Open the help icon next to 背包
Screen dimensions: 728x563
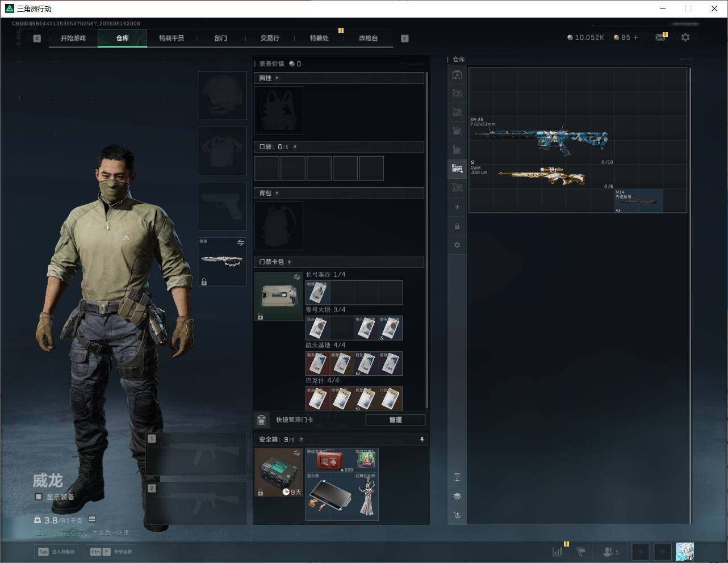[277, 194]
